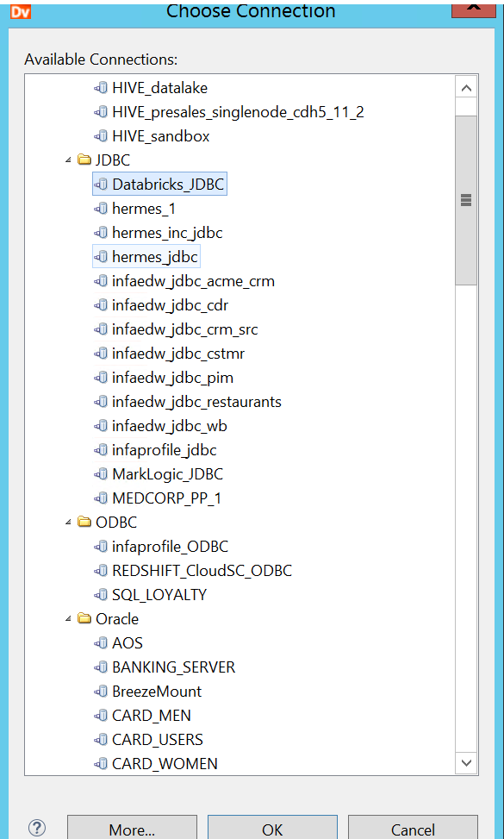Click the infaedw_jdbc_pim connection icon
The image size is (504, 839).
101,378
